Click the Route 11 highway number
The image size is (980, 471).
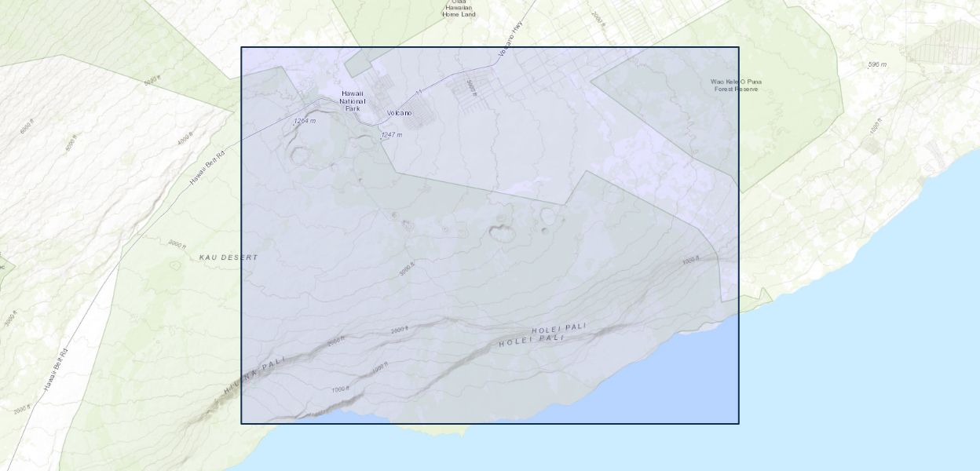[419, 93]
